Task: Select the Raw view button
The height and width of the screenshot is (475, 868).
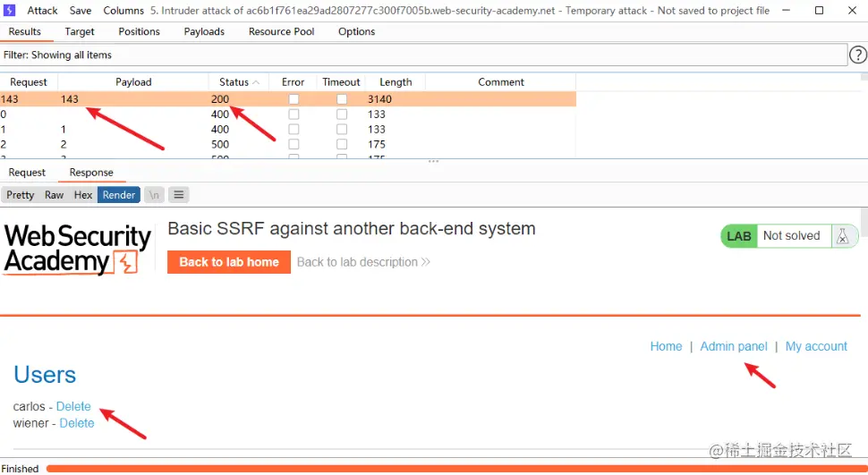Action: click(55, 195)
